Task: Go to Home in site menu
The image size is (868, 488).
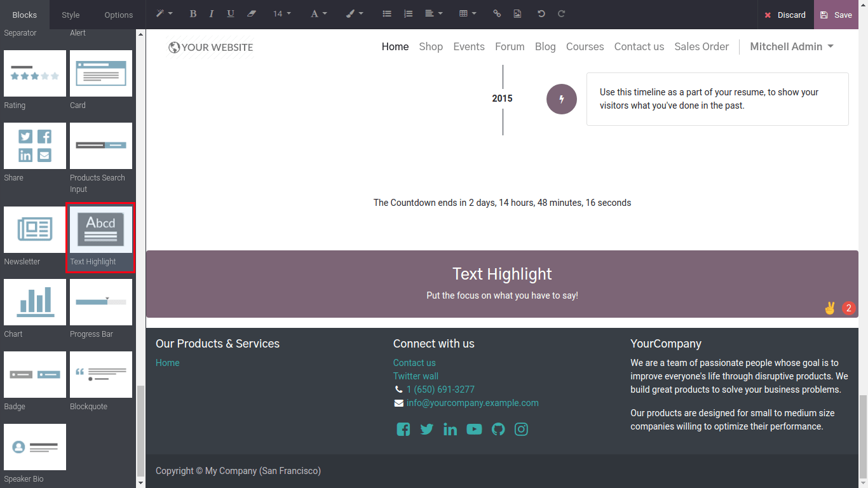Action: coord(395,46)
